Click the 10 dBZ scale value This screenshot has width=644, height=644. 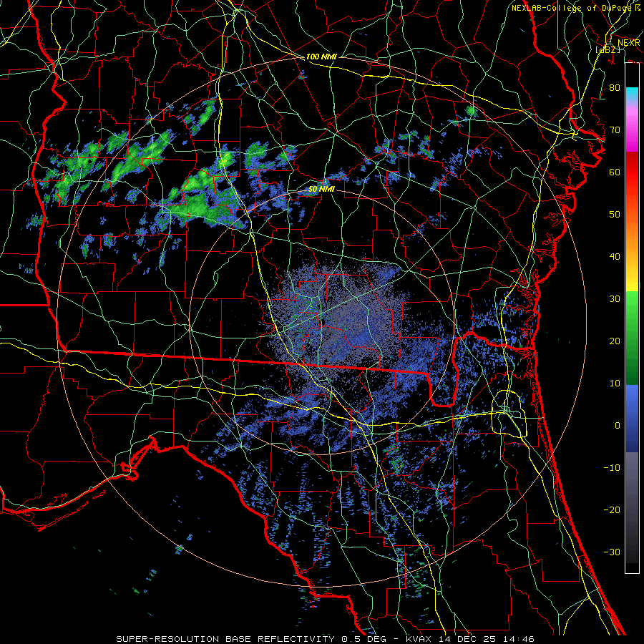[x=615, y=384]
